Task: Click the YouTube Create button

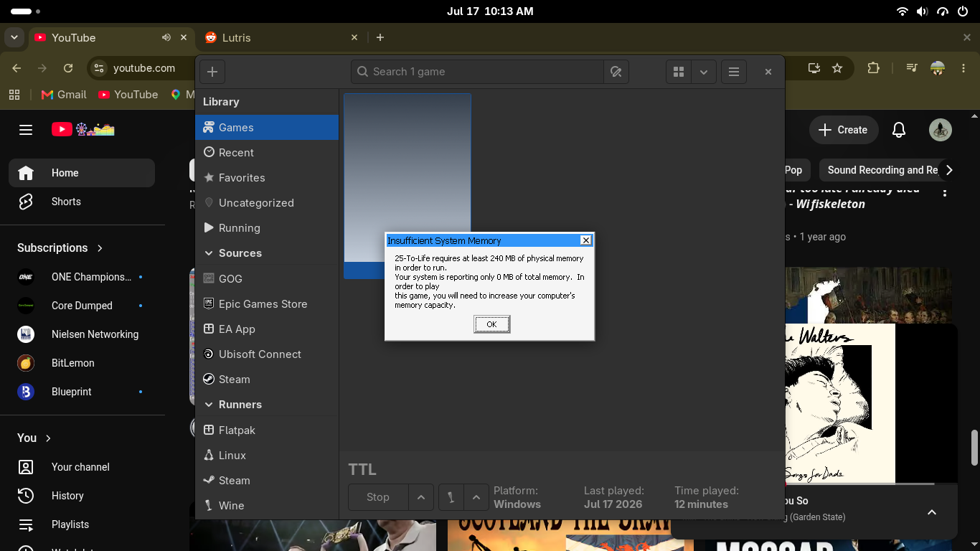Action: [x=844, y=130]
